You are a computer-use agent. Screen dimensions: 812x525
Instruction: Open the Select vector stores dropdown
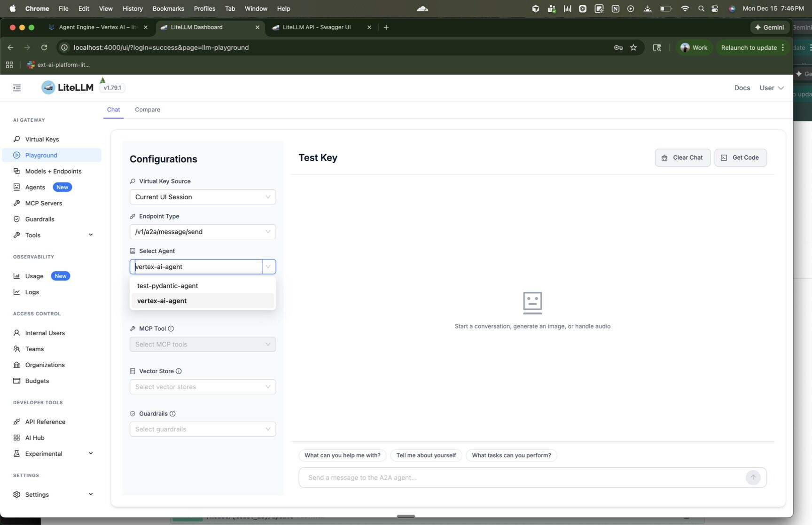coord(203,387)
